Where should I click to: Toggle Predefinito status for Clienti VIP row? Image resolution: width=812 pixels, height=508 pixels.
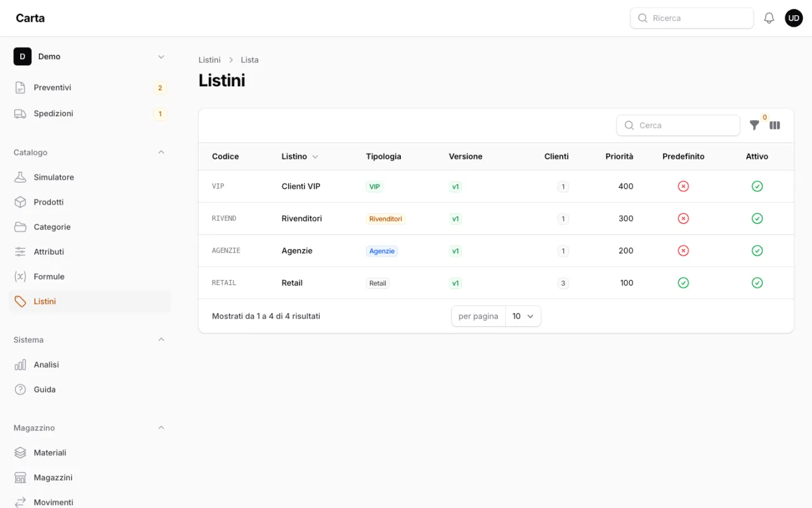point(683,186)
